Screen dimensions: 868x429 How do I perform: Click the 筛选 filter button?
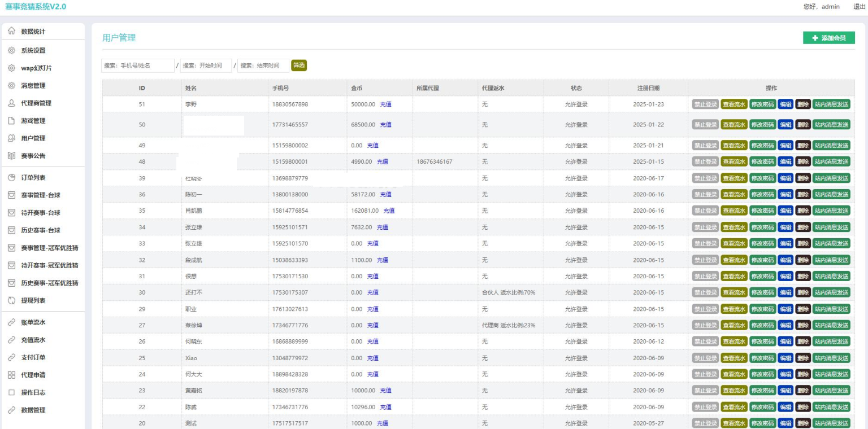(299, 65)
